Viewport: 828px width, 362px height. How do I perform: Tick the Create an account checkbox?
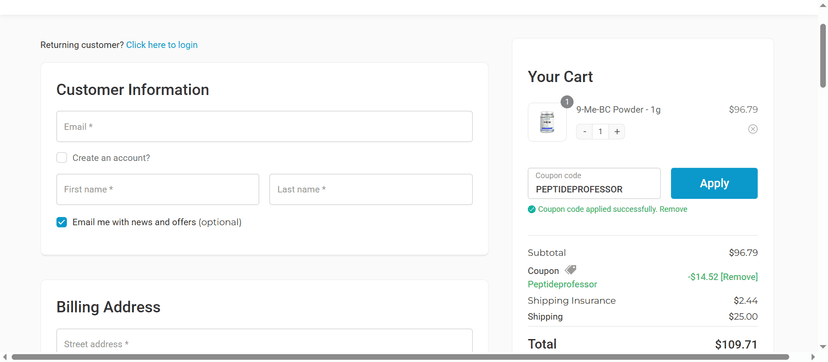point(62,158)
